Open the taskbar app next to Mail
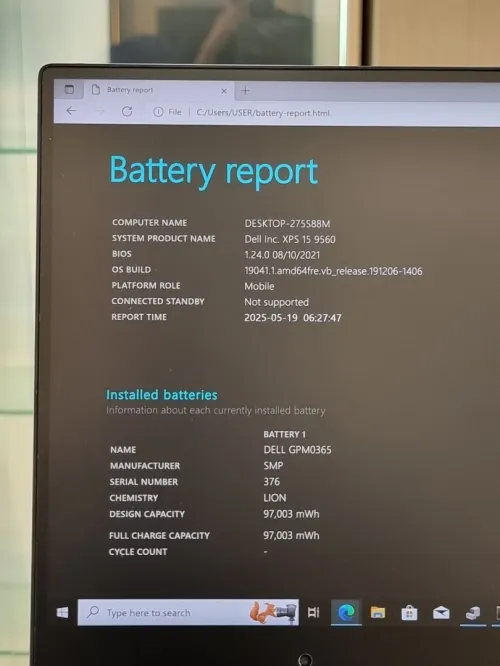This screenshot has height=666, width=500. click(472, 613)
